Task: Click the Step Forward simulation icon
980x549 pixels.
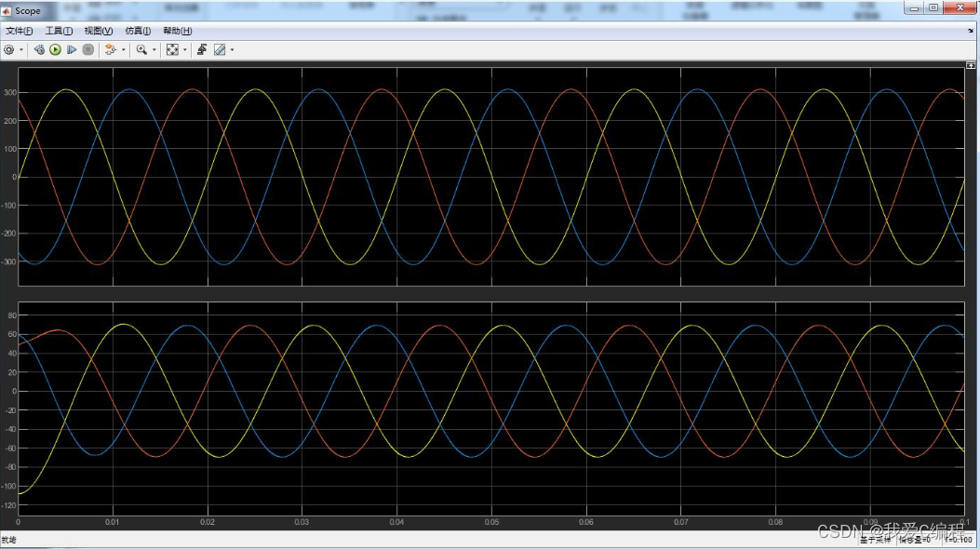Action: 71,49
